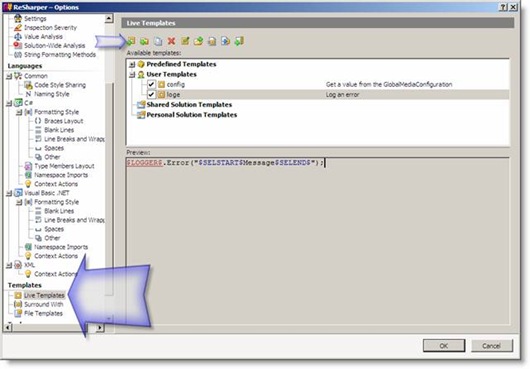Click the Edit Template pencil icon
530x369 pixels.
click(x=185, y=41)
